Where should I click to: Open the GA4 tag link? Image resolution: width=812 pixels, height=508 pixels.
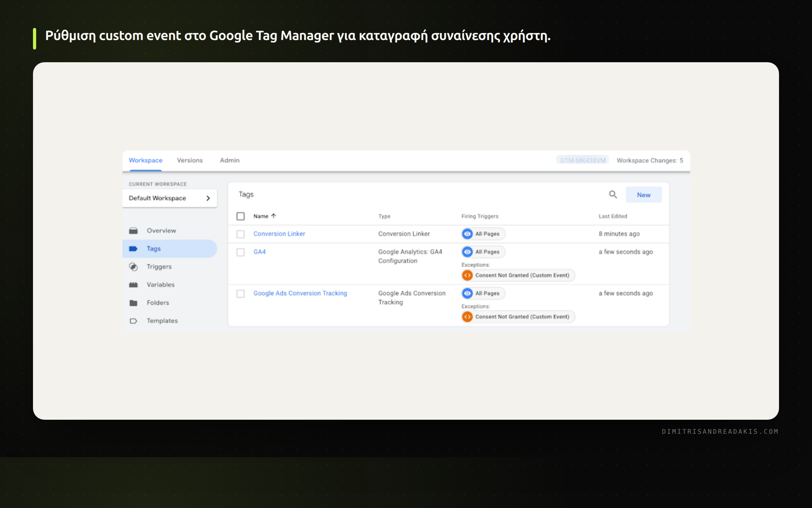[259, 252]
